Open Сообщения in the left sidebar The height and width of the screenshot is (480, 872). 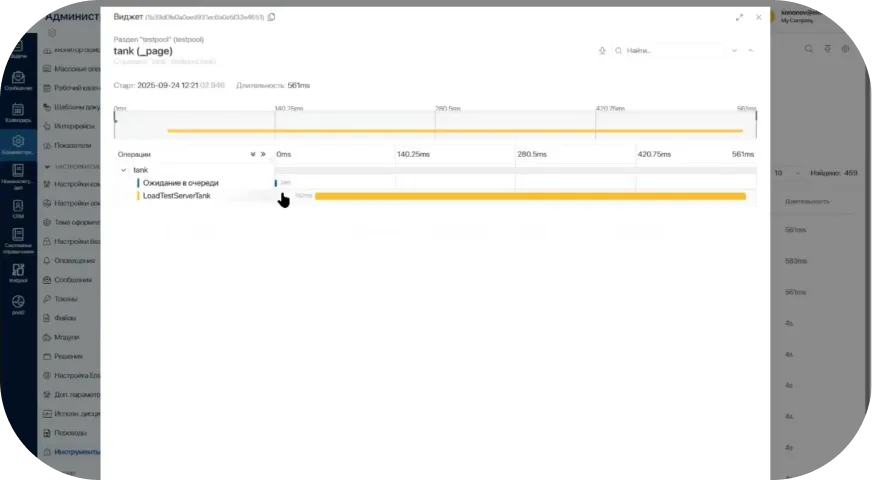(x=18, y=82)
